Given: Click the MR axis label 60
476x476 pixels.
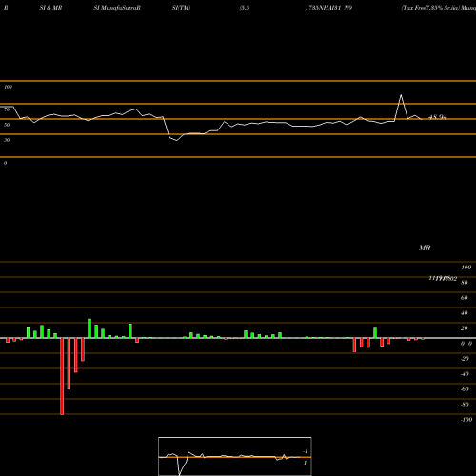Looking at the screenshot, I should point(465,298).
